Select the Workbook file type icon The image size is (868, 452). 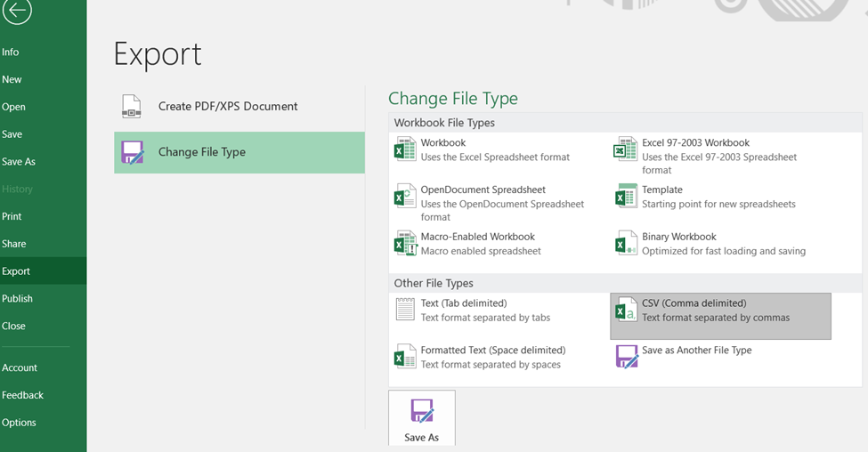(405, 149)
